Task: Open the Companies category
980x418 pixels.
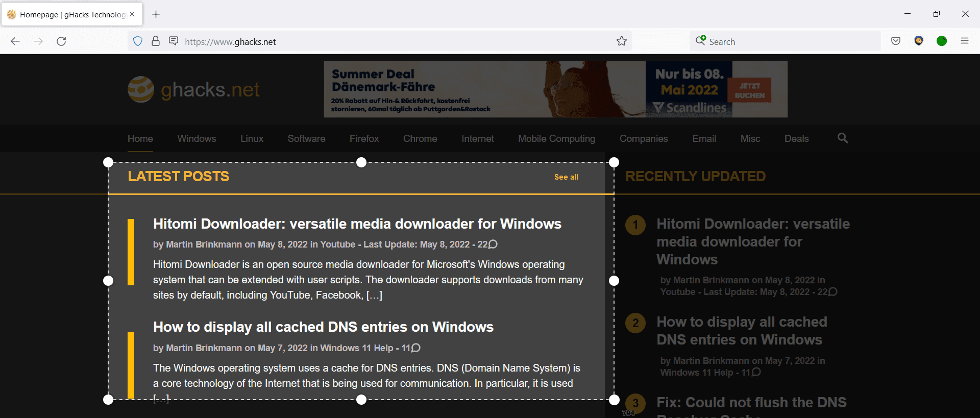Action: coord(644,139)
